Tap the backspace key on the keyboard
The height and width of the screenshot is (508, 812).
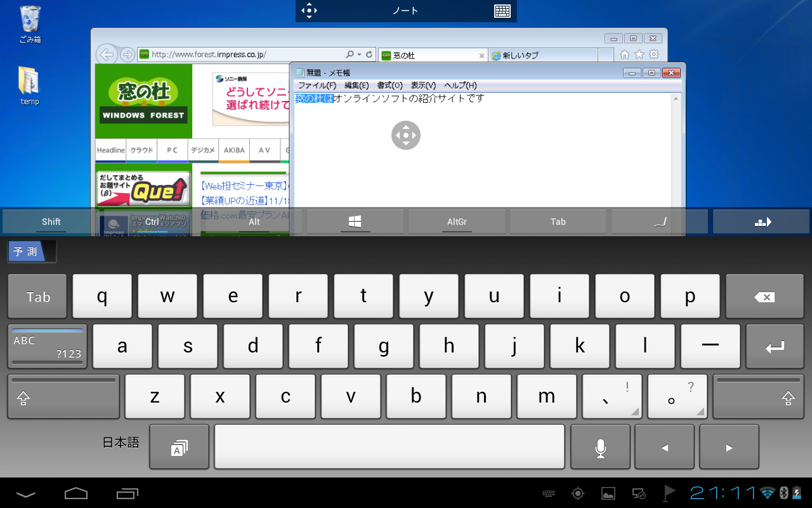tap(764, 297)
